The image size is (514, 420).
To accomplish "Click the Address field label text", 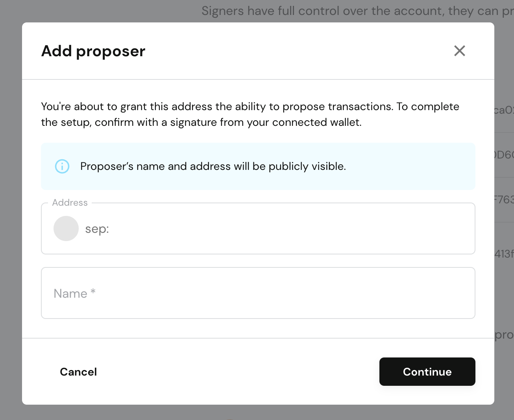I will pyautogui.click(x=70, y=203).
